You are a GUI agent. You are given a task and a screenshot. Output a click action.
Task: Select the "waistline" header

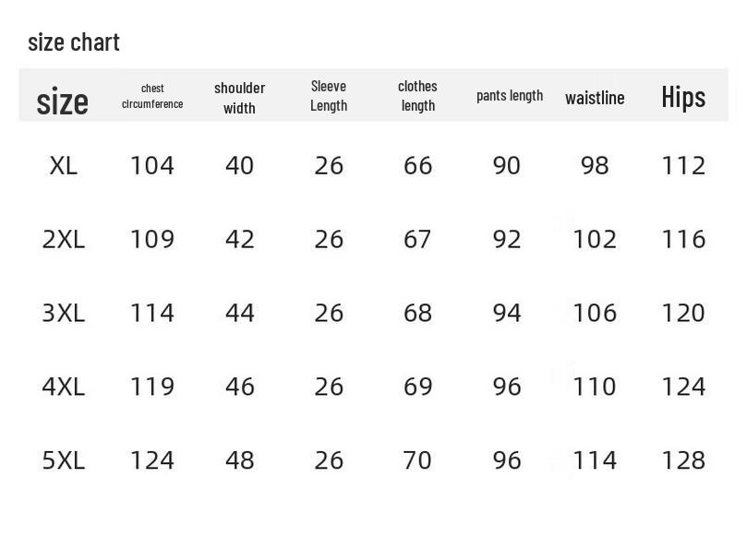point(595,98)
